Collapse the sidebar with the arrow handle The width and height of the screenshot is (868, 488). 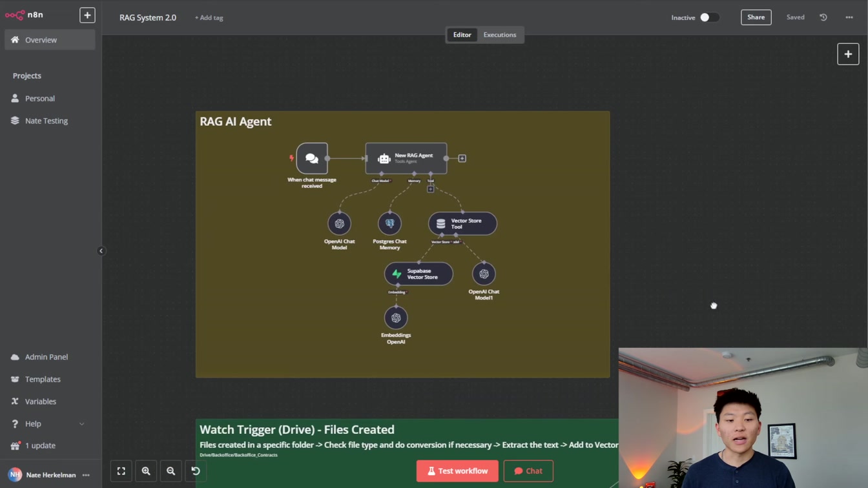[x=101, y=250]
